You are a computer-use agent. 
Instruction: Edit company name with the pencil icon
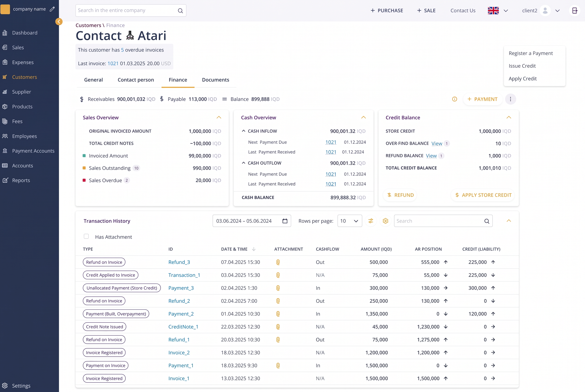(52, 9)
